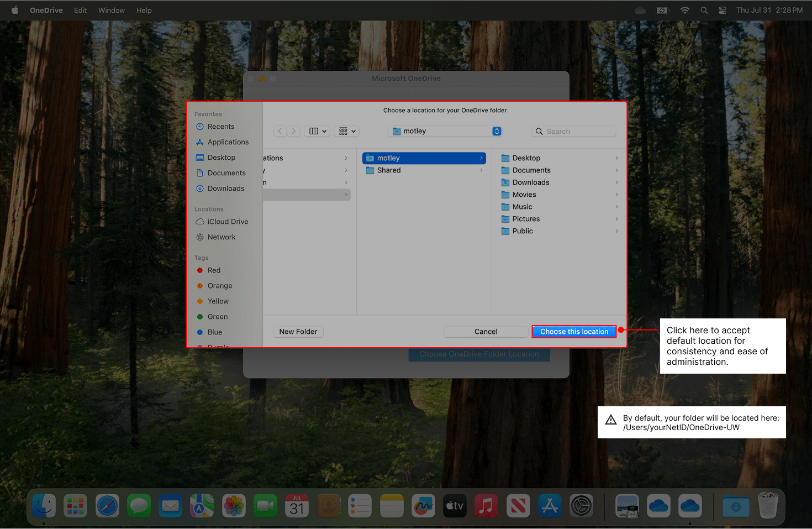The image size is (812, 529).
Task: Open Applications from sidebar favorites
Action: point(228,142)
